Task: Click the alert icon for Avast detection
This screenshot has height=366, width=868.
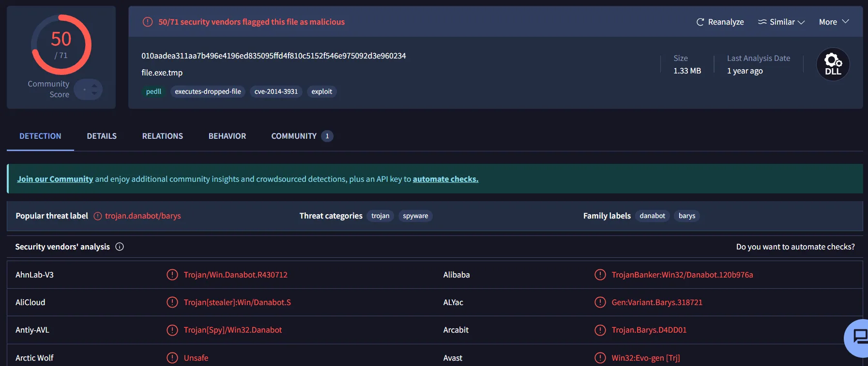Action: coord(600,358)
